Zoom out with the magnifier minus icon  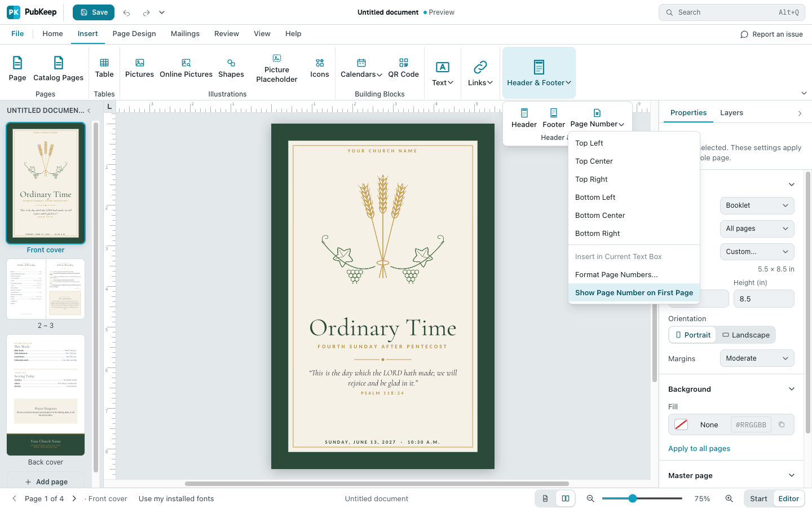tap(590, 498)
